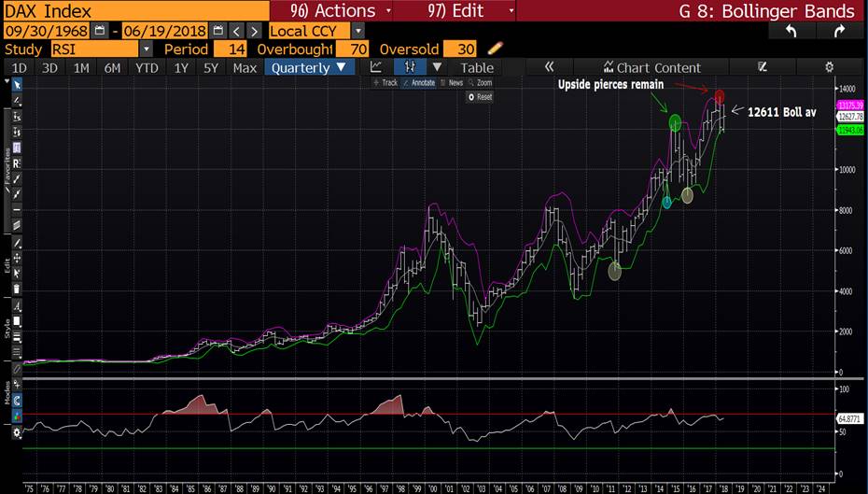Click the trash delete annotation icon
The width and height of the screenshot is (868, 494).
17,289
